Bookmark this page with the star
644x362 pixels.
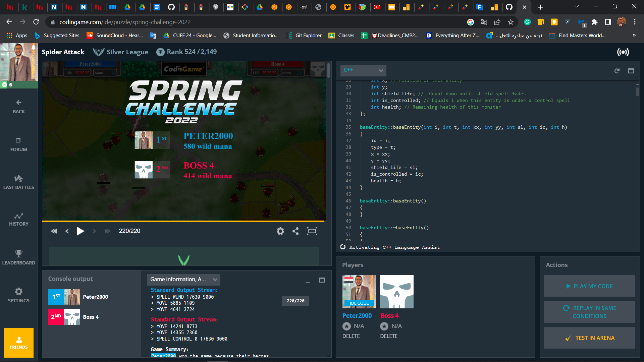[511, 22]
